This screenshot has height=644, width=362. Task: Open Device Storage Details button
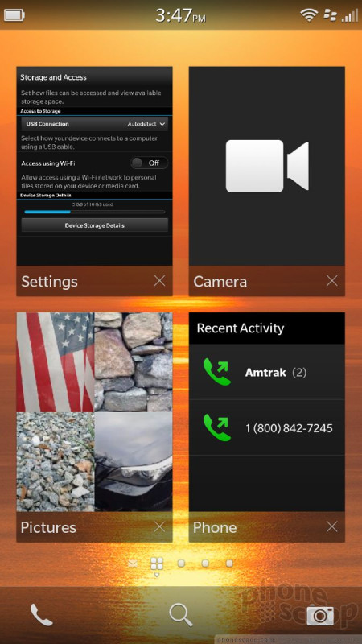coord(94,225)
